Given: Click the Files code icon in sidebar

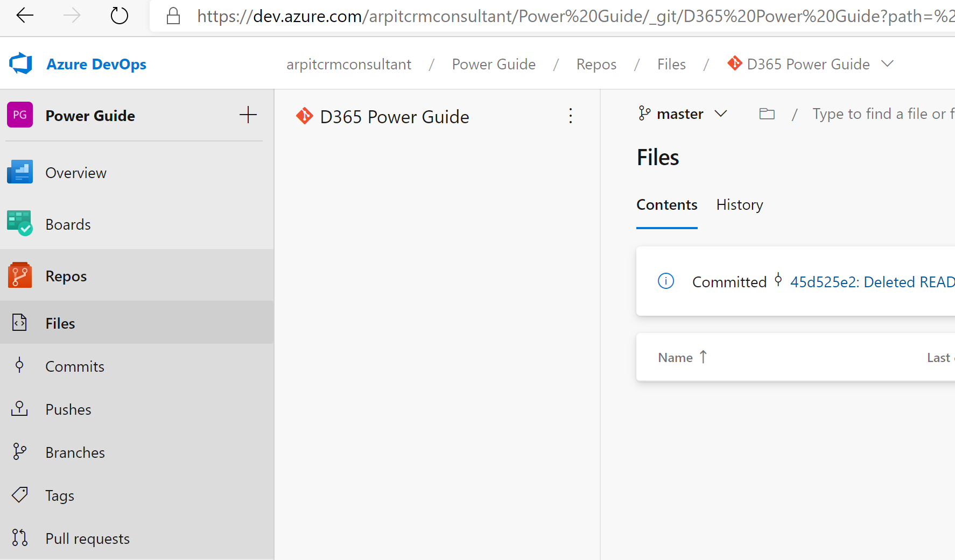Looking at the screenshot, I should click(x=19, y=322).
